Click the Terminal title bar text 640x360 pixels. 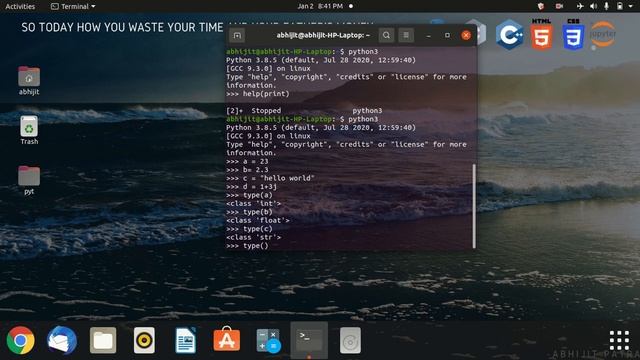(323, 36)
